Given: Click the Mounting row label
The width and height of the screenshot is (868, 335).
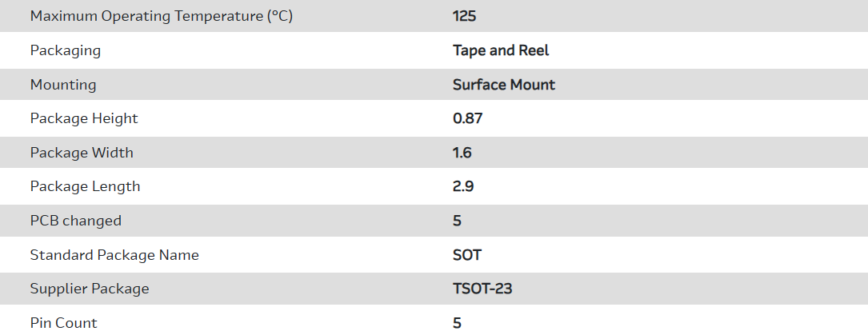Looking at the screenshot, I should (x=63, y=85).
